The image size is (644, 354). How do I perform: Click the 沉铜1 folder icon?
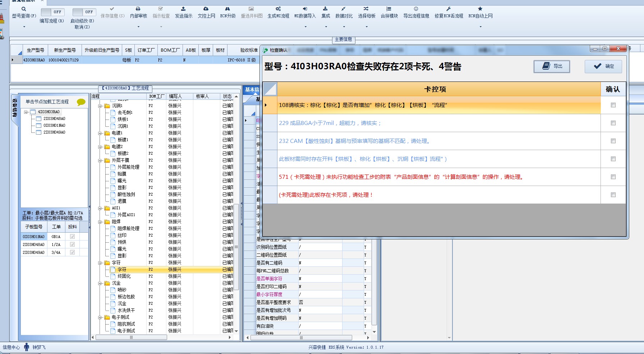[107, 106]
